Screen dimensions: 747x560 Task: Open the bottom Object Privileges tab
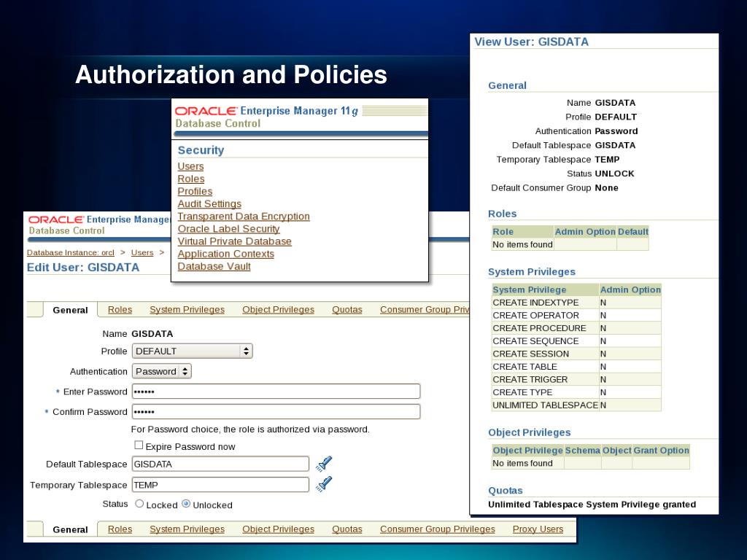[x=278, y=529]
